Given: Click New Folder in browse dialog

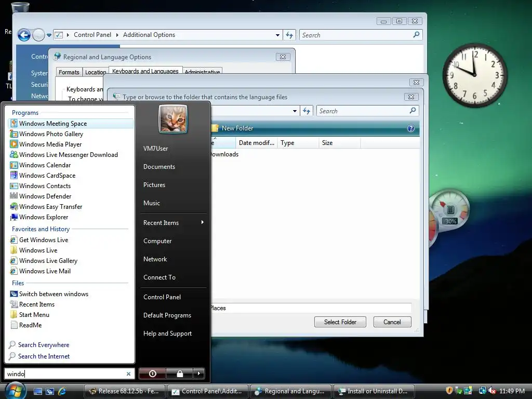Looking at the screenshot, I should 233,128.
